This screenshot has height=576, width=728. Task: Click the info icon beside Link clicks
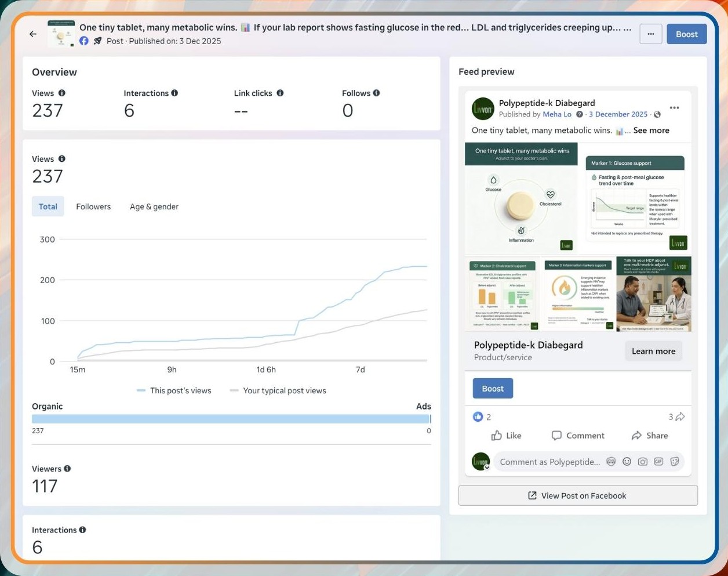280,93
